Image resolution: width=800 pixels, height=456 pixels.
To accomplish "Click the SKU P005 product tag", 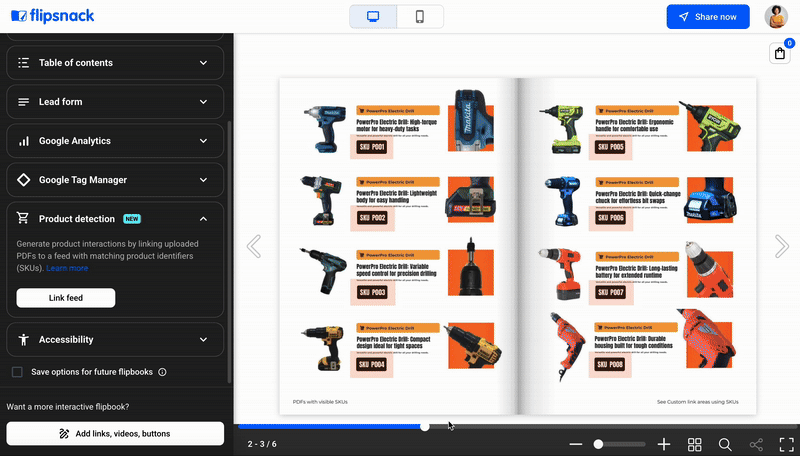I will point(610,147).
